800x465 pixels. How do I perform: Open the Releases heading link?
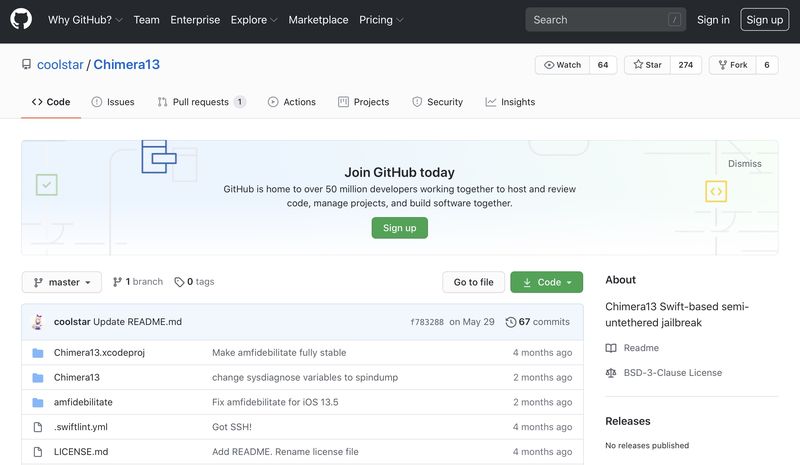[x=628, y=422]
